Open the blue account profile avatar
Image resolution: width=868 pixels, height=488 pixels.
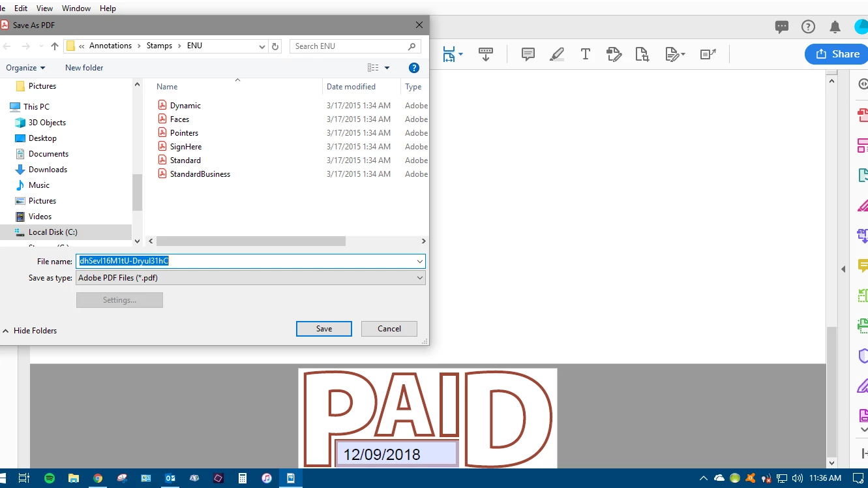click(861, 27)
